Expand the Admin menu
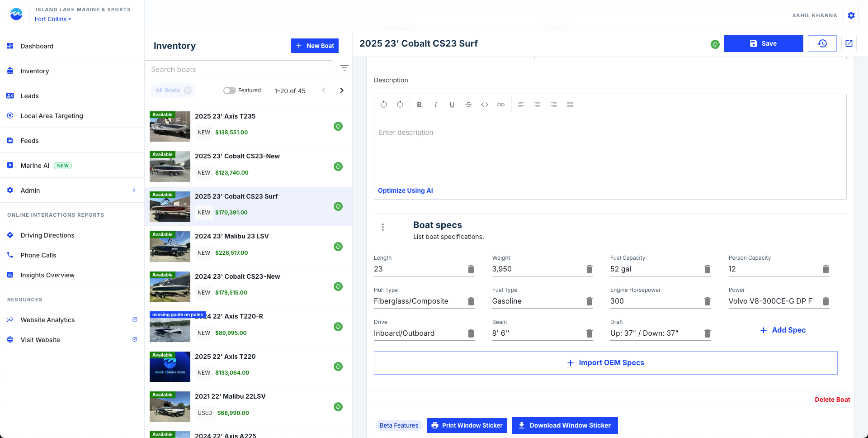868x438 pixels. (72, 190)
